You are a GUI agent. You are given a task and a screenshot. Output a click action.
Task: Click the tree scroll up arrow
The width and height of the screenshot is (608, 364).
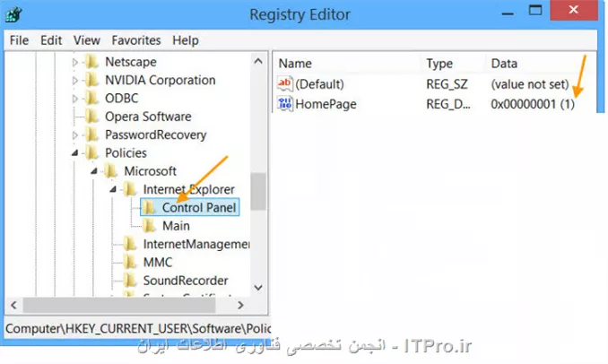click(258, 61)
